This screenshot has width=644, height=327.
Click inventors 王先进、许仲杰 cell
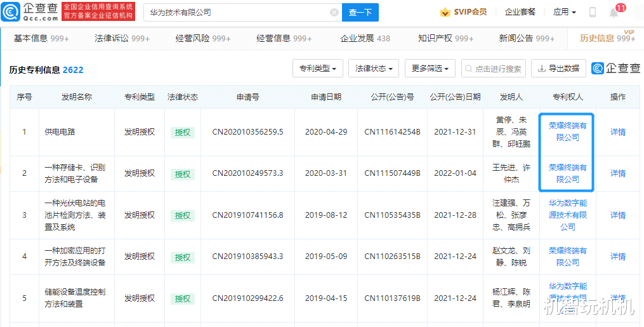click(x=511, y=173)
